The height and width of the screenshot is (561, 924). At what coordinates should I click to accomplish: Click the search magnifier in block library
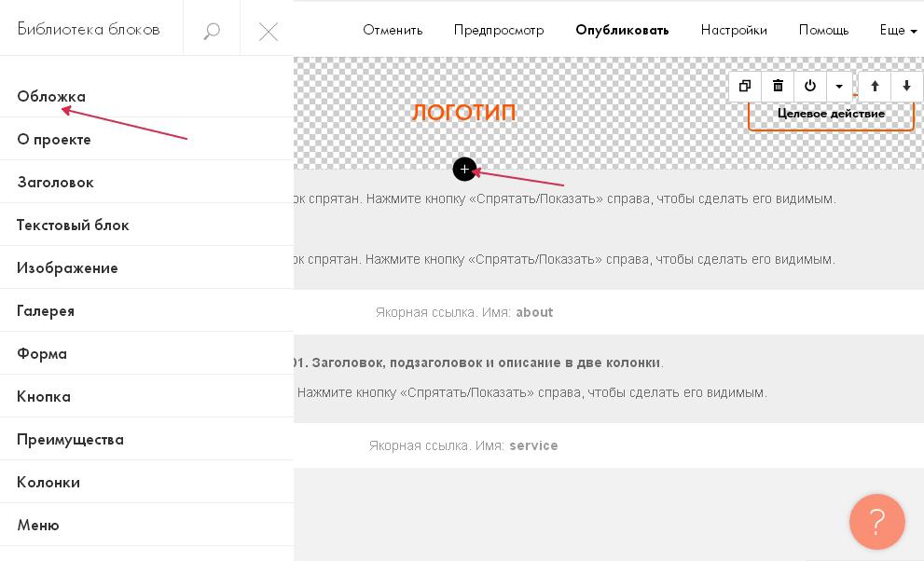(x=212, y=31)
